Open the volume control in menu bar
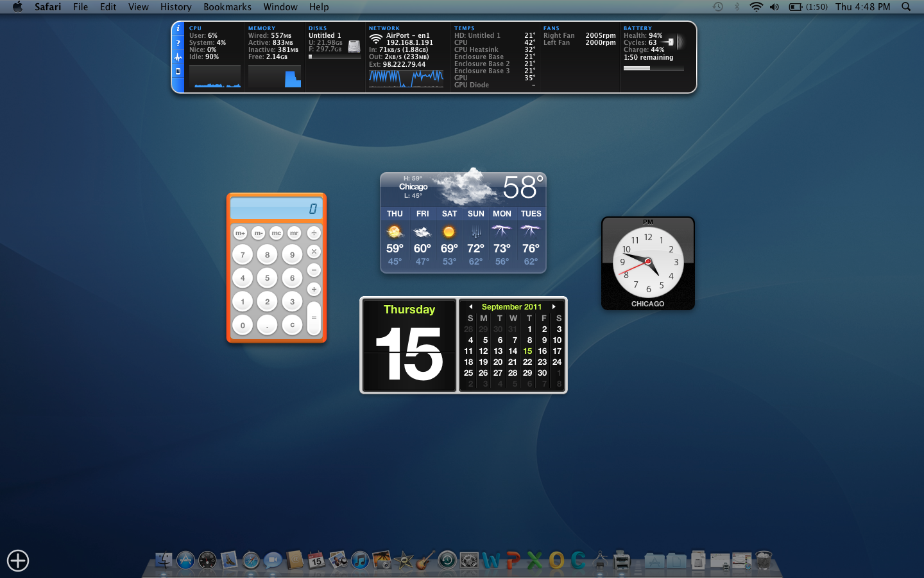The image size is (924, 578). coord(774,6)
